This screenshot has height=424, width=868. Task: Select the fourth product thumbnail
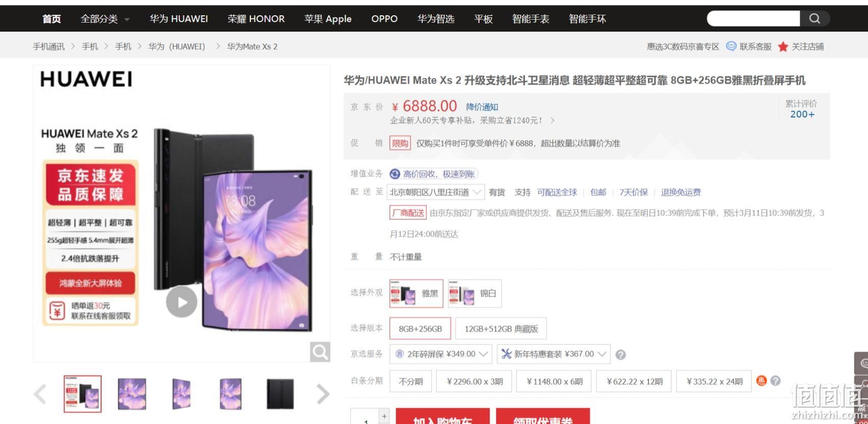point(230,394)
